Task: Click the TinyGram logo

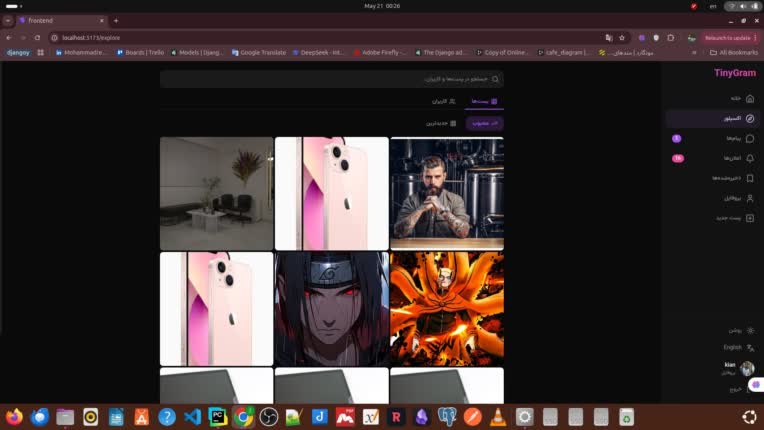Action: tap(735, 73)
